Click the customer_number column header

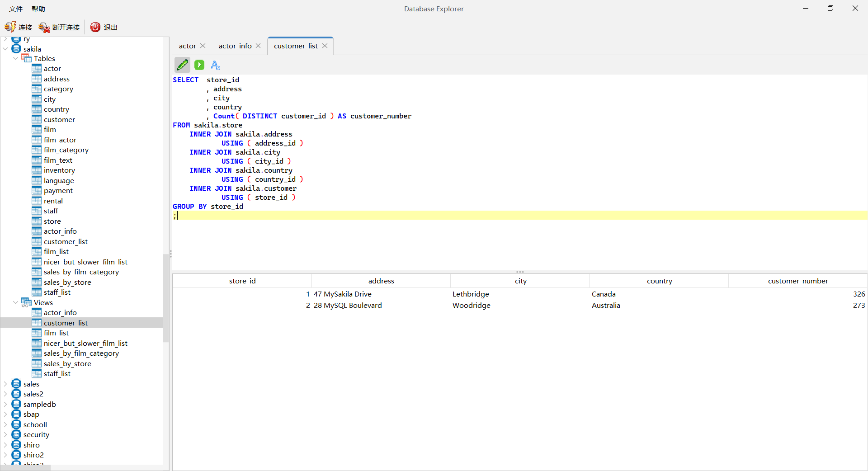tap(798, 281)
